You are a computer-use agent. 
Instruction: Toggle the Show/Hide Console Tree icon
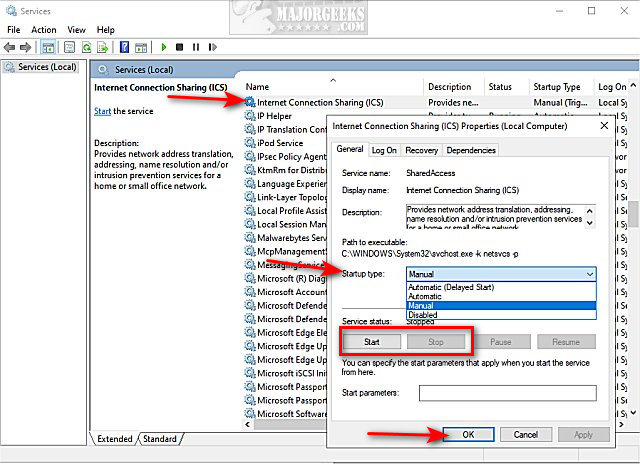pos(48,47)
